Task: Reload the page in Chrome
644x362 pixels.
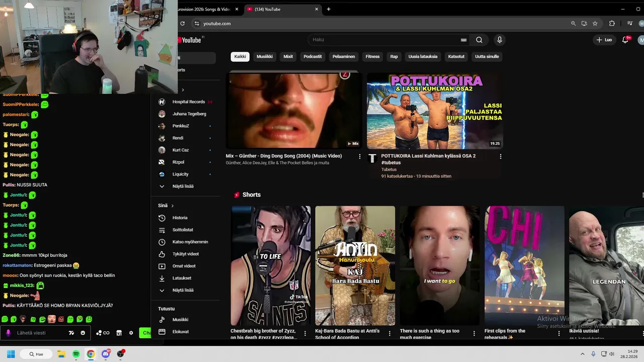Action: (x=182, y=23)
